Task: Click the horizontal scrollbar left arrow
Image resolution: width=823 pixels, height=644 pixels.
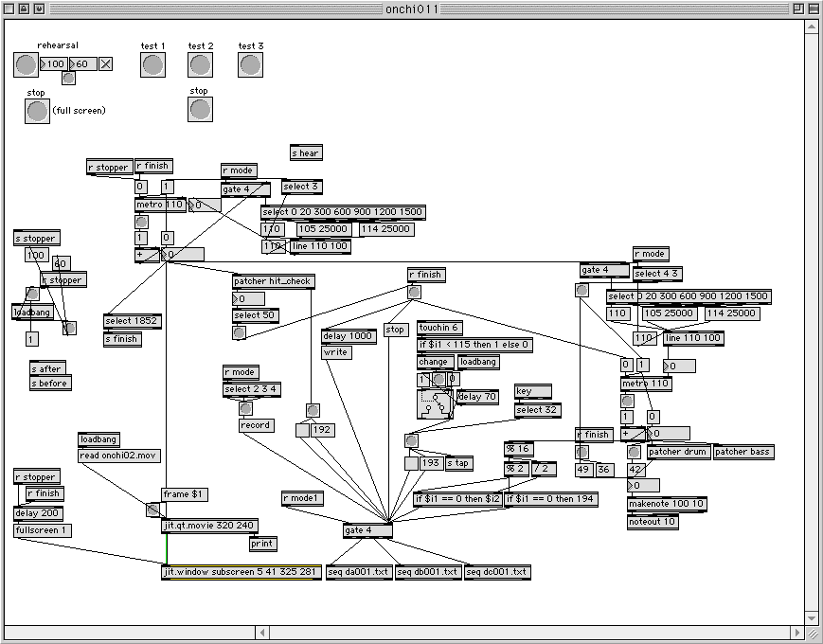Action: pyautogui.click(x=263, y=633)
